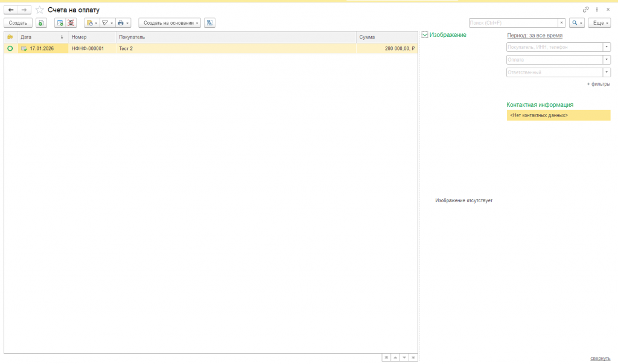Go back with the left arrow button
The width and height of the screenshot is (618, 364).
11,10
